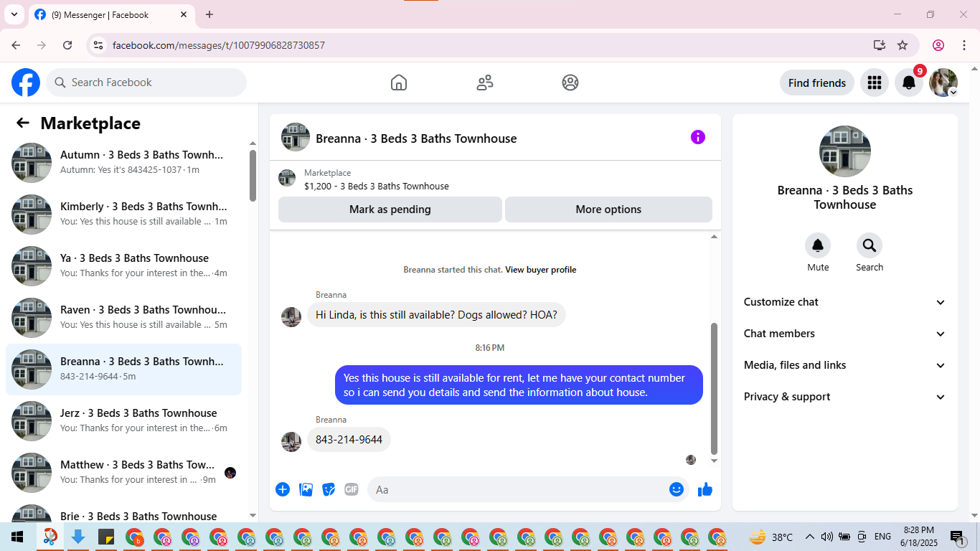Send a thumbs-up like
This screenshot has height=551, width=980.
(705, 489)
